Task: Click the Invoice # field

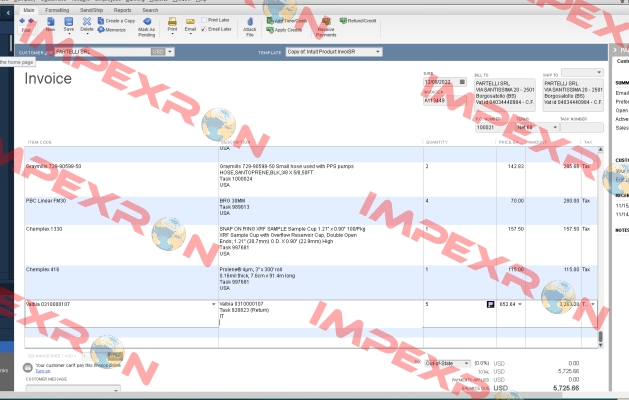Action: (444, 101)
